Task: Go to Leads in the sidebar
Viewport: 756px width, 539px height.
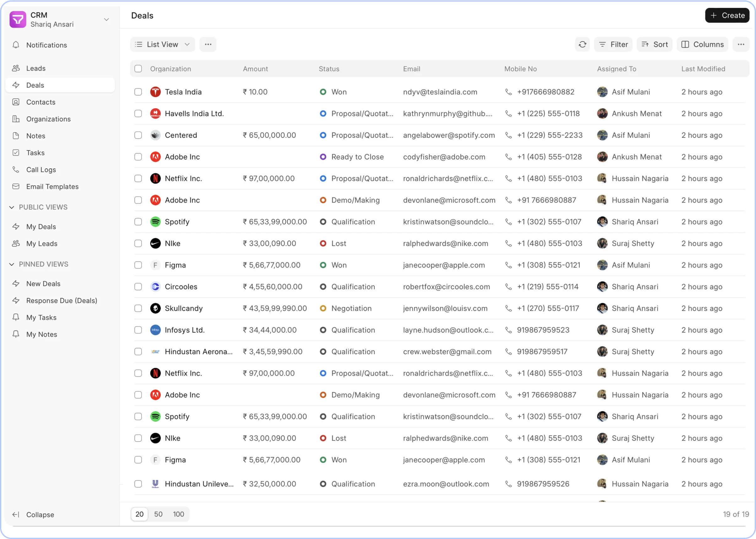Action: click(x=36, y=68)
